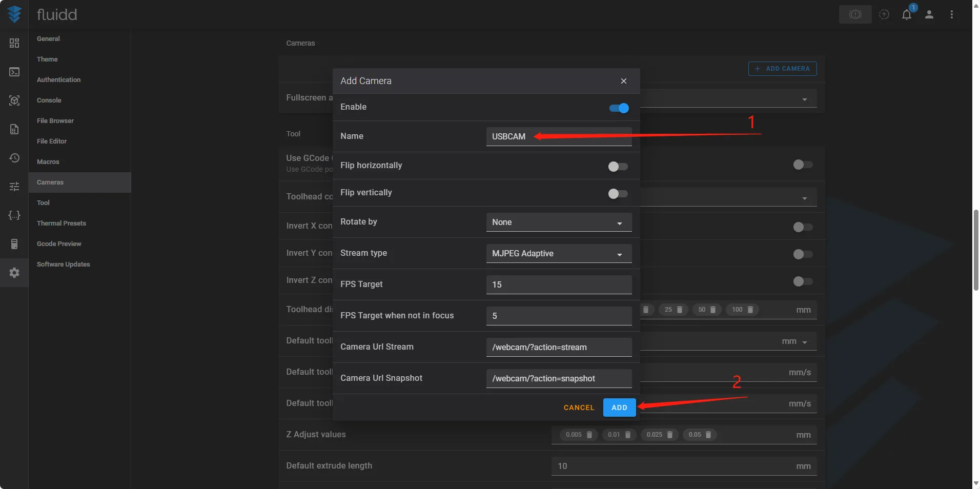
Task: Click the FPS Target input field
Action: pyautogui.click(x=558, y=285)
